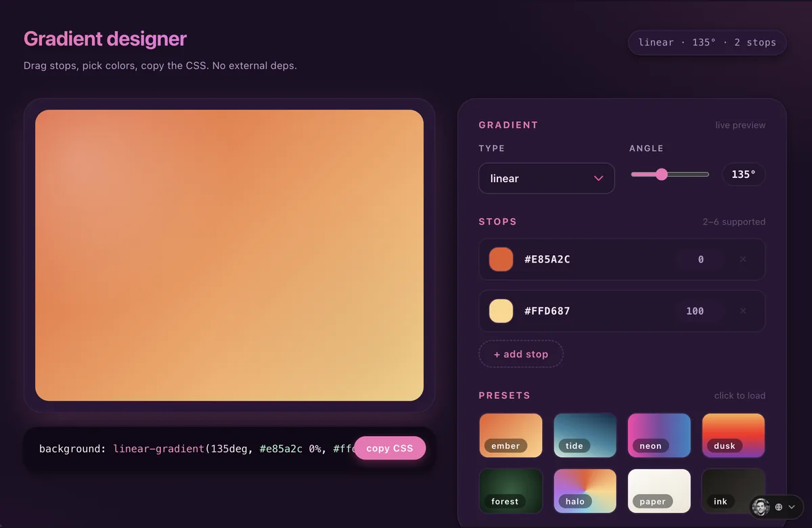Click the CSS code output text

click(196, 448)
